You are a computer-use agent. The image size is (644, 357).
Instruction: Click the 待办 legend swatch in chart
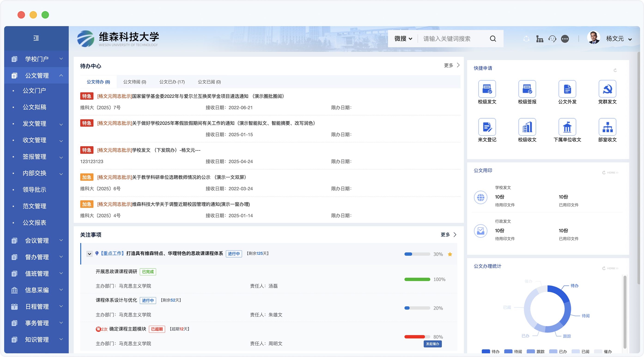[486, 351]
